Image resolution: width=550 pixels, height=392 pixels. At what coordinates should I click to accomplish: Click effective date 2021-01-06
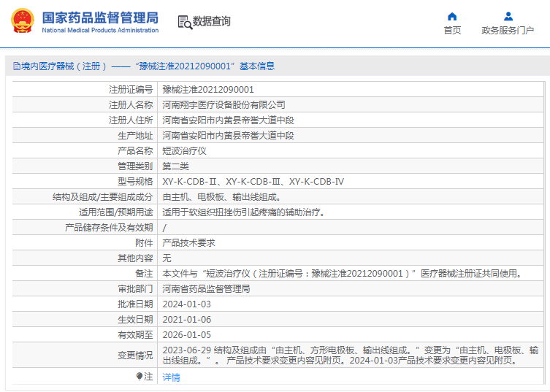tap(186, 320)
